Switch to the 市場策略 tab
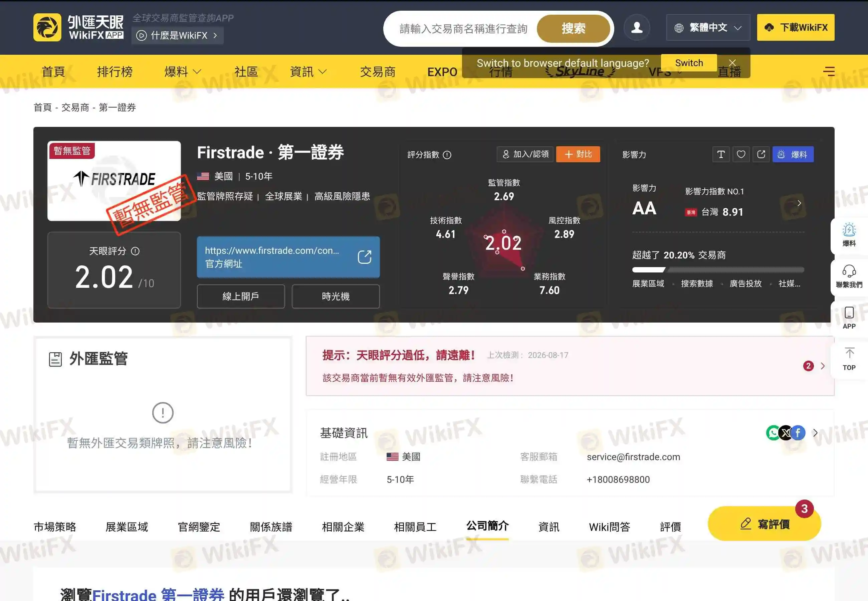Screen dimensions: 868x601 55,527
